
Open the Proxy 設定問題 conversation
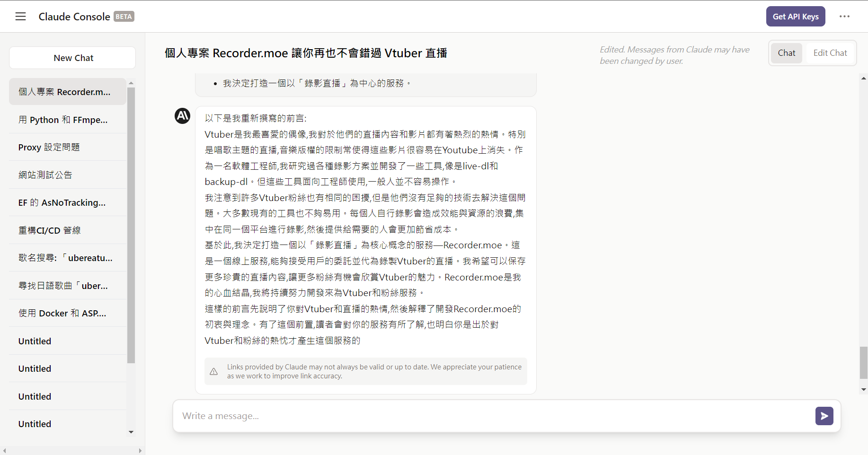(x=49, y=148)
